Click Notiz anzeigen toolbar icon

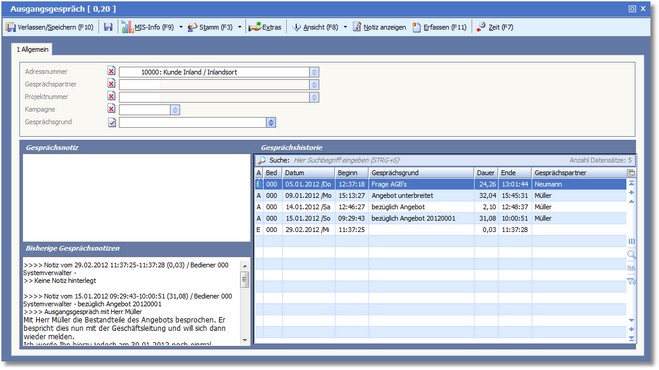(357, 27)
